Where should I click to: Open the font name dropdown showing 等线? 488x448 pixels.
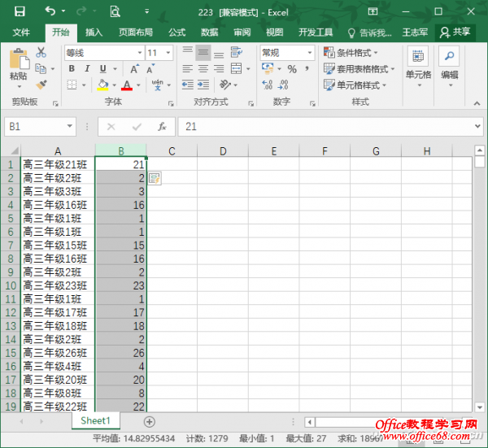click(138, 52)
